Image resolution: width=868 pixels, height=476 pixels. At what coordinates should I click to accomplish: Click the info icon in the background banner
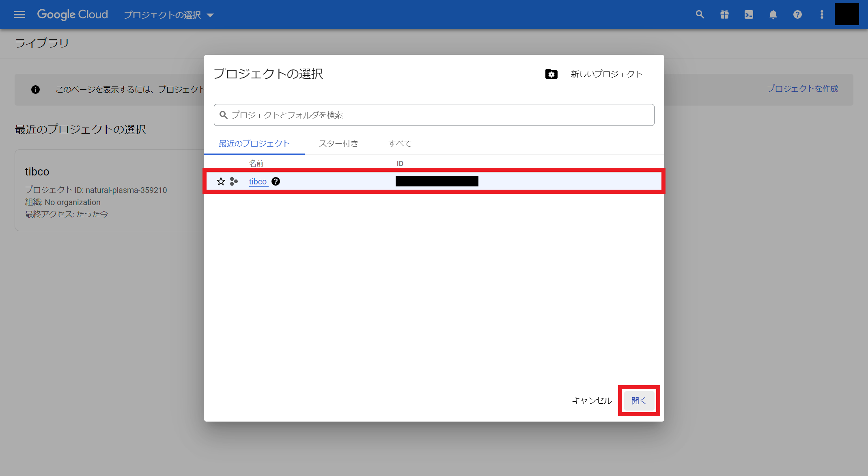(x=35, y=89)
